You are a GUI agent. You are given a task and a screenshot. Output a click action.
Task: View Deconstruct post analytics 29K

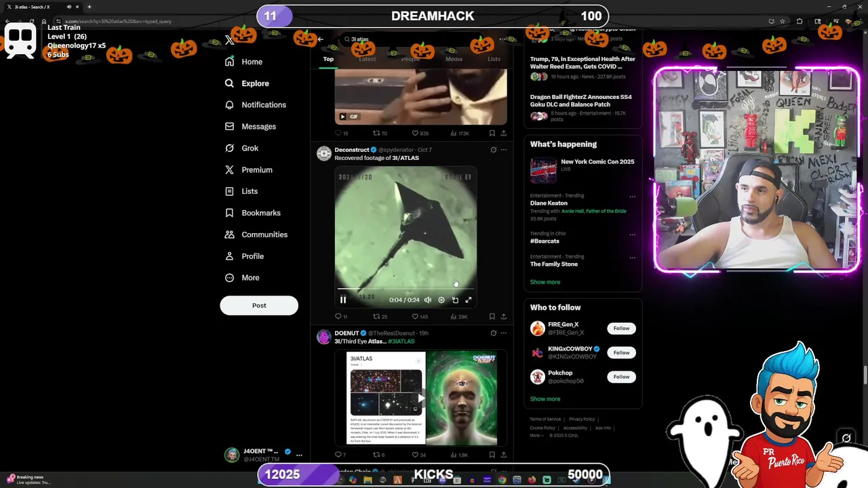click(x=458, y=317)
